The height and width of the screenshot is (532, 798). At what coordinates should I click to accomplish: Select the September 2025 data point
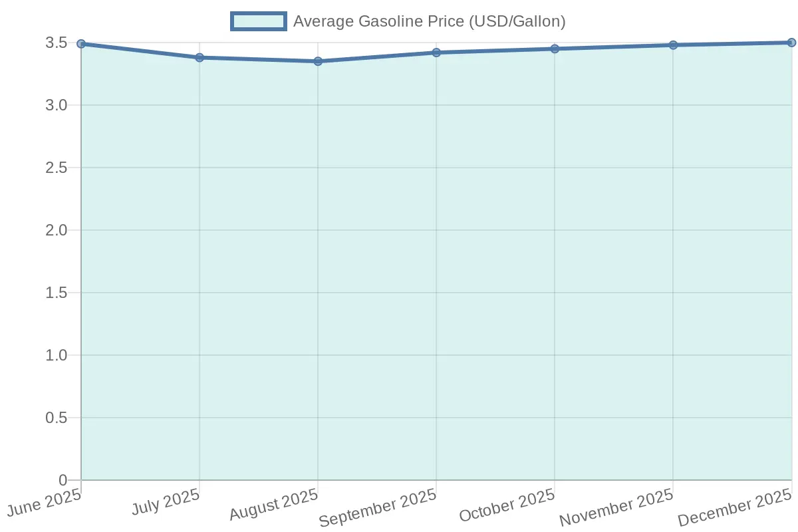pyautogui.click(x=436, y=53)
